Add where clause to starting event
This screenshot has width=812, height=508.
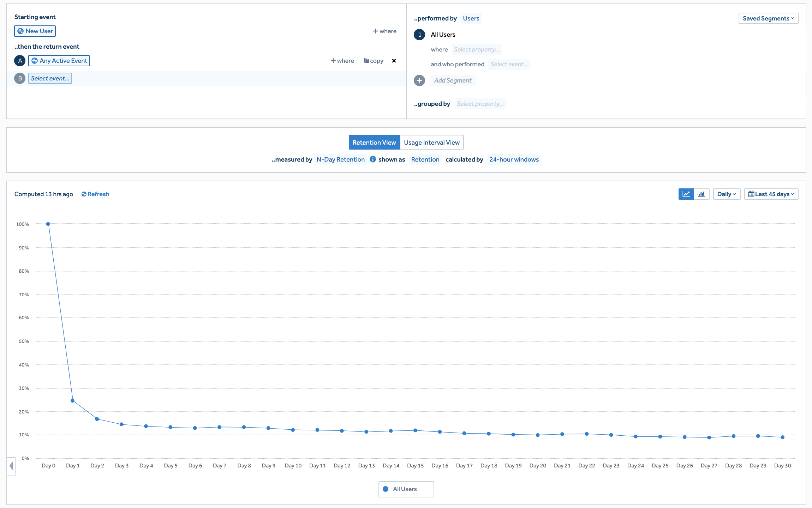[x=384, y=31]
